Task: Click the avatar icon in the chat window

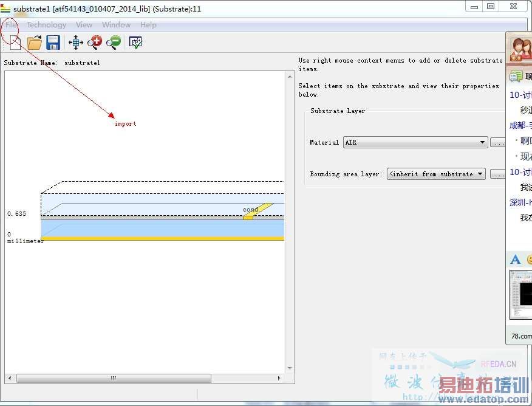Action: coord(520,49)
